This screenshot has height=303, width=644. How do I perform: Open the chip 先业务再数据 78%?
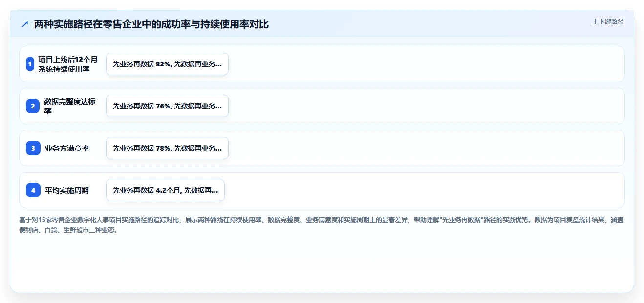[x=167, y=148]
